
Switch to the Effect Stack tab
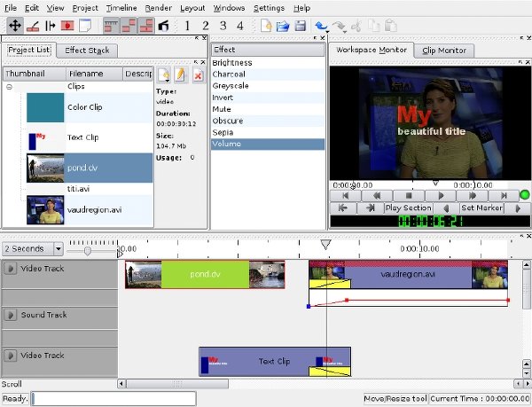coord(87,51)
